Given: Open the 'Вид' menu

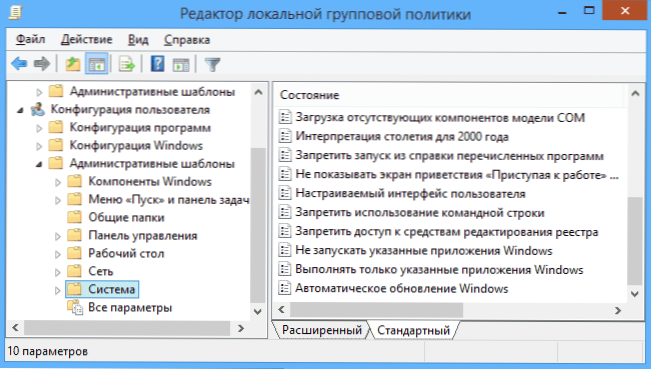Looking at the screenshot, I should click(138, 39).
